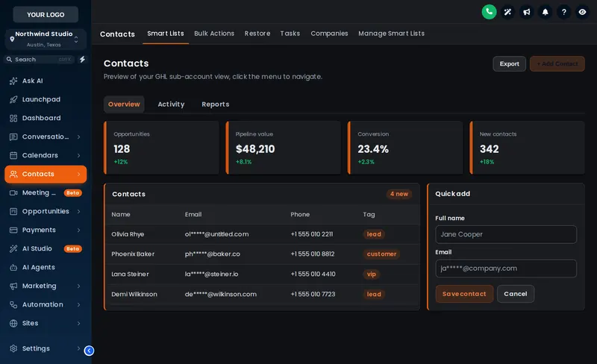
Task: Toggle the eye preview icon
Action: click(582, 12)
